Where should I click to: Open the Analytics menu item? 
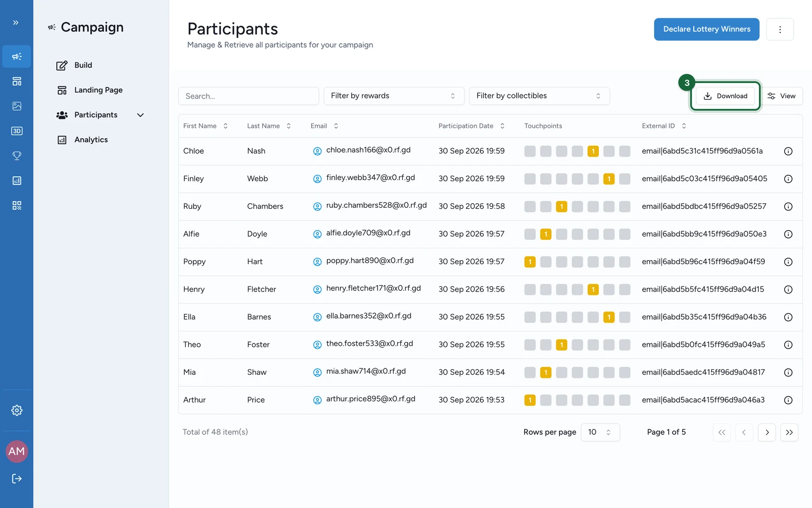coord(82,140)
